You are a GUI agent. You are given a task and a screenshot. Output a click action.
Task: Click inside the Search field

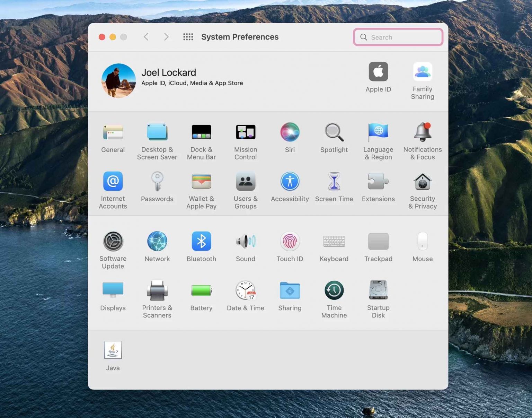(398, 37)
